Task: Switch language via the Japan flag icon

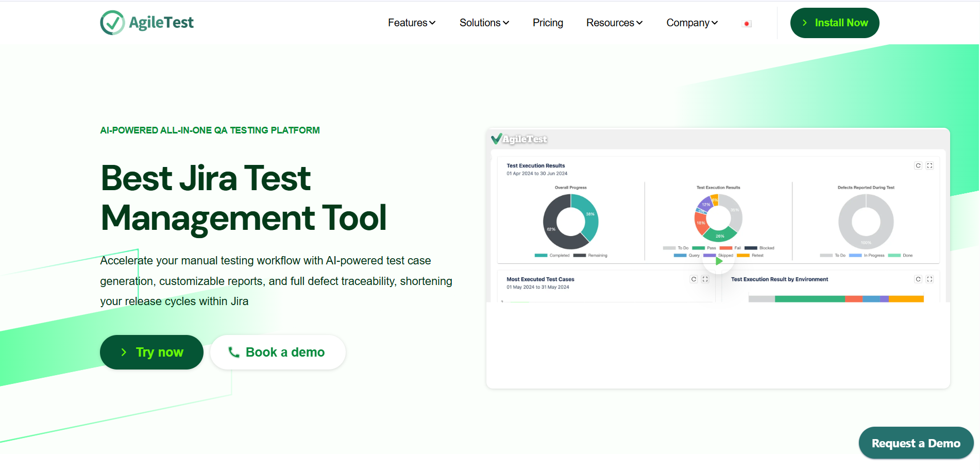Action: point(747,24)
